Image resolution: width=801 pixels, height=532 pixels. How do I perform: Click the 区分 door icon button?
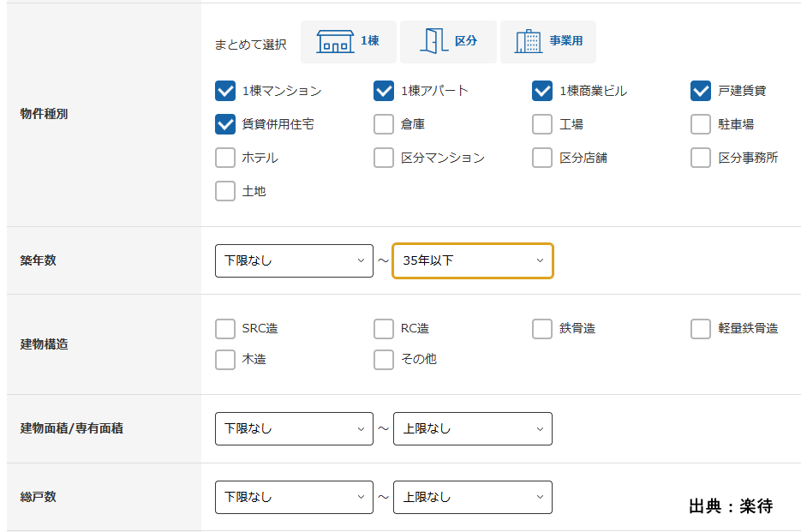tap(448, 42)
